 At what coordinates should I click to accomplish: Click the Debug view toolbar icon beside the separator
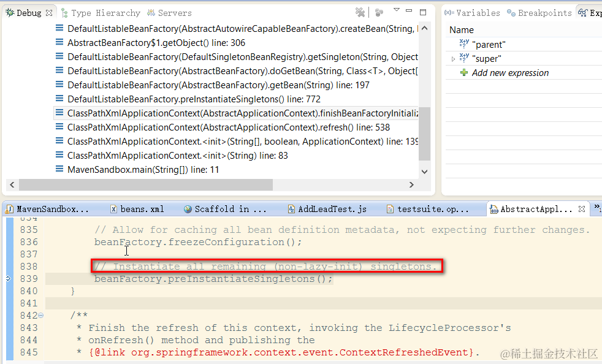click(x=379, y=13)
